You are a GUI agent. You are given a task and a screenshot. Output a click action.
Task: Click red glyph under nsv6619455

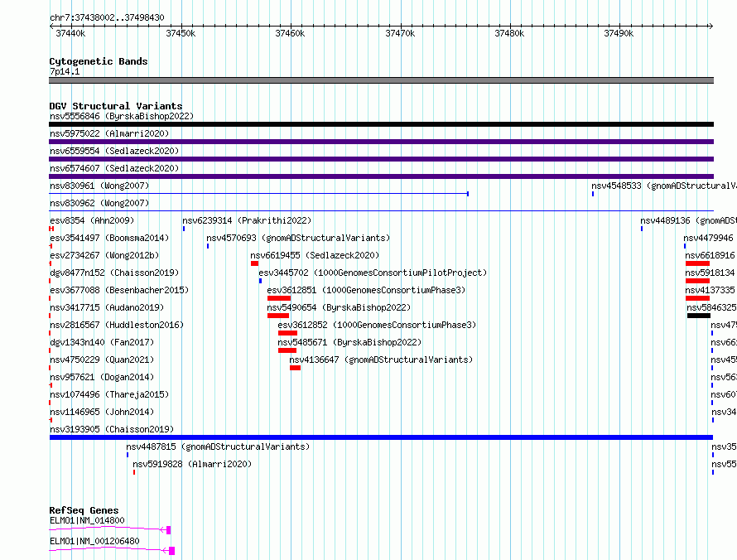coord(254,263)
